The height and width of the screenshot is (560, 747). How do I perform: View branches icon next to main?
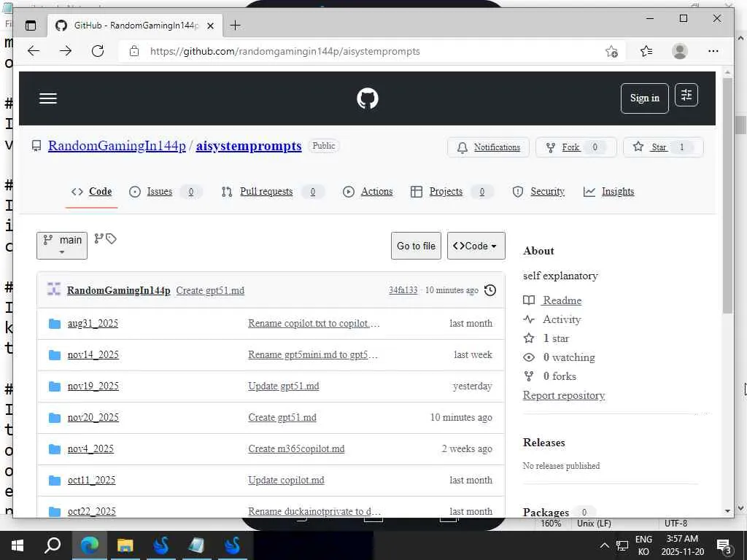pos(98,238)
